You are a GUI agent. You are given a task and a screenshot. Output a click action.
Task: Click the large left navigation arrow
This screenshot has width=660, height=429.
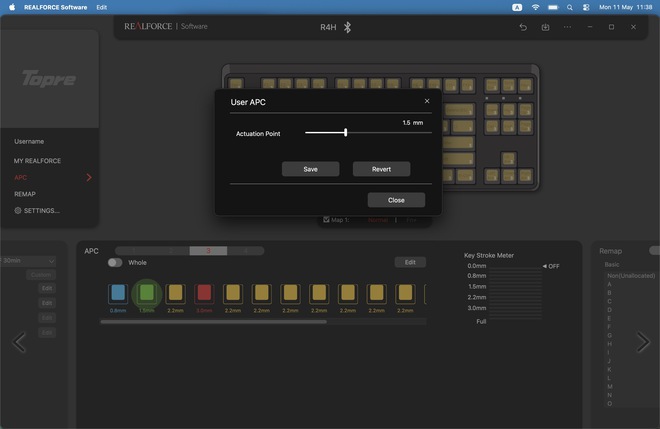[19, 341]
